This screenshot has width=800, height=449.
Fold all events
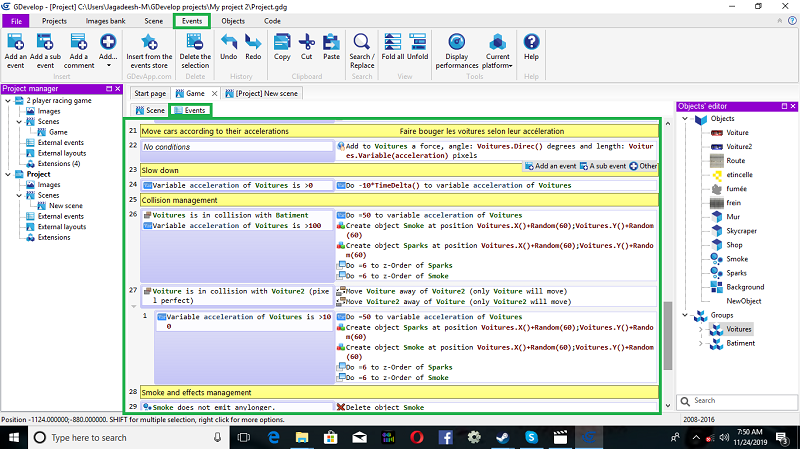pyautogui.click(x=394, y=42)
